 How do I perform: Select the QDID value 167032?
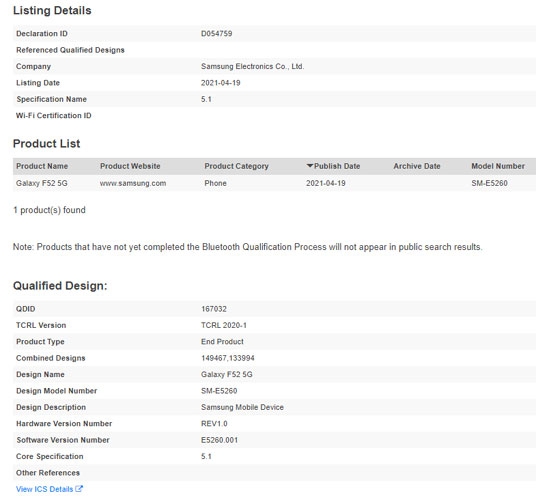214,309
